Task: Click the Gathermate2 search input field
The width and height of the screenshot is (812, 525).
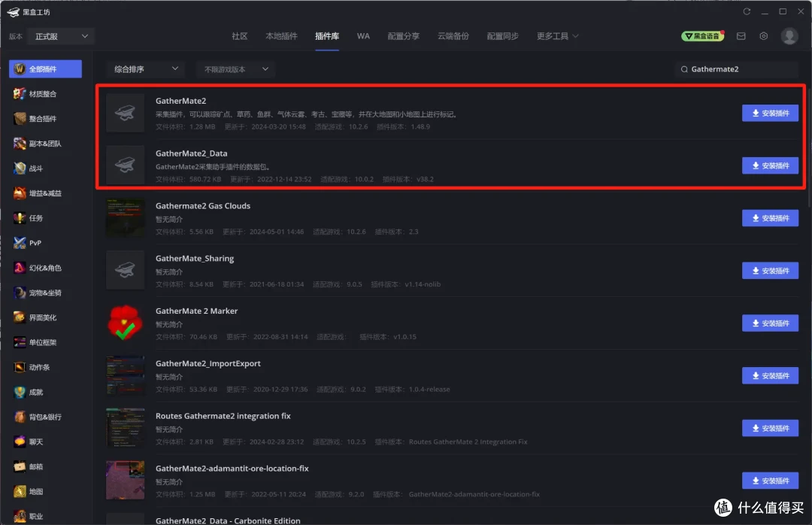Action: (x=735, y=68)
